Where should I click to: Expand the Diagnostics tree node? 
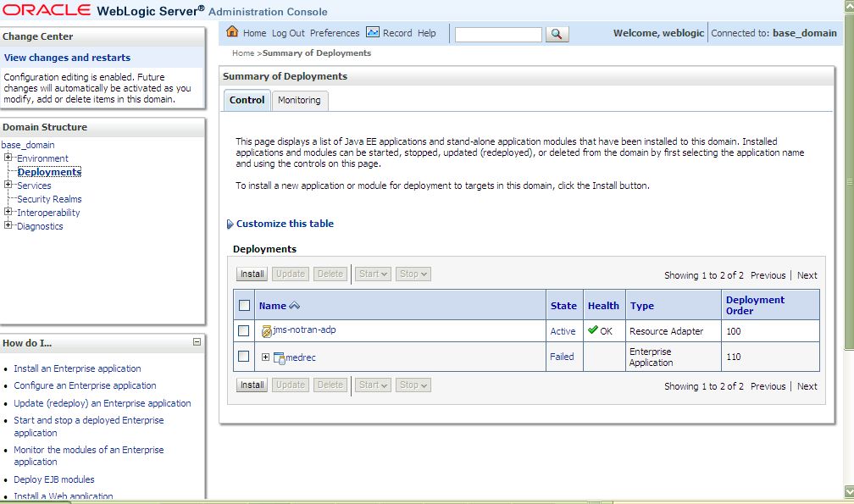click(x=8, y=224)
